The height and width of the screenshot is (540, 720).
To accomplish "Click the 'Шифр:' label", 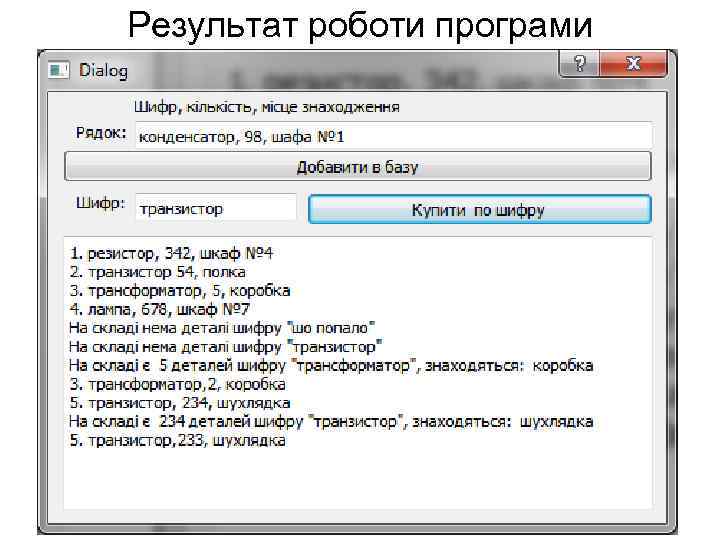I will pos(100,204).
